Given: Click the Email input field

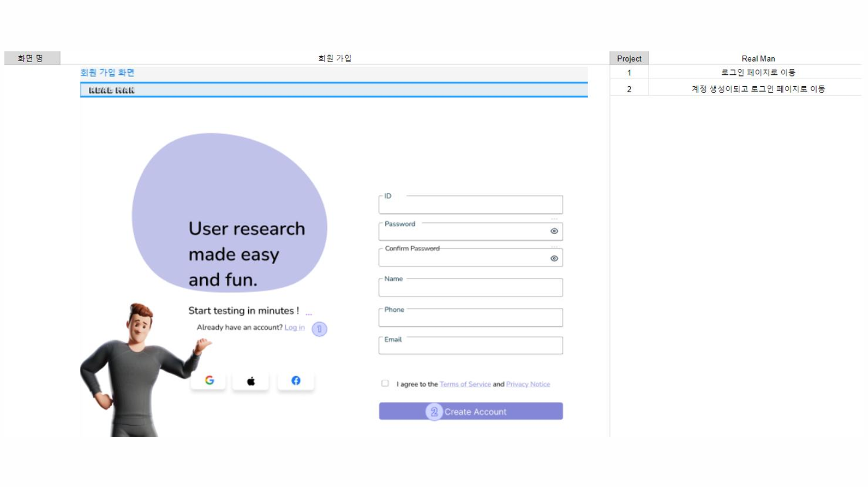Looking at the screenshot, I should pos(470,346).
